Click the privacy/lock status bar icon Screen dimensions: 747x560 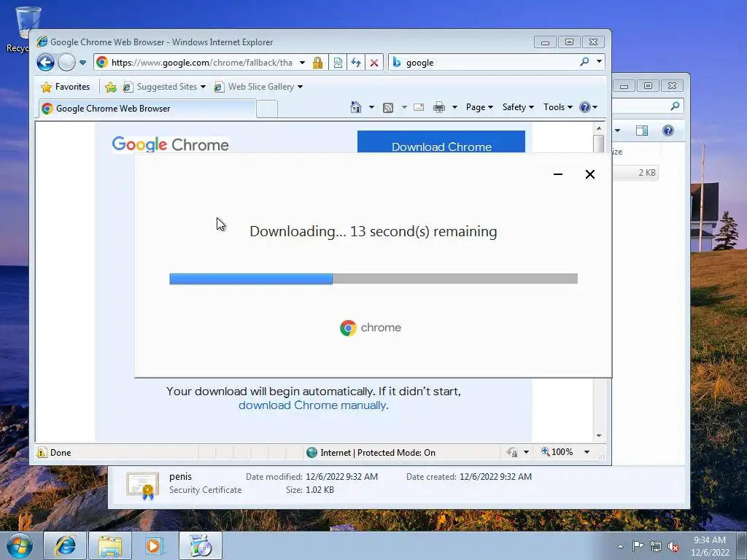pyautogui.click(x=513, y=452)
